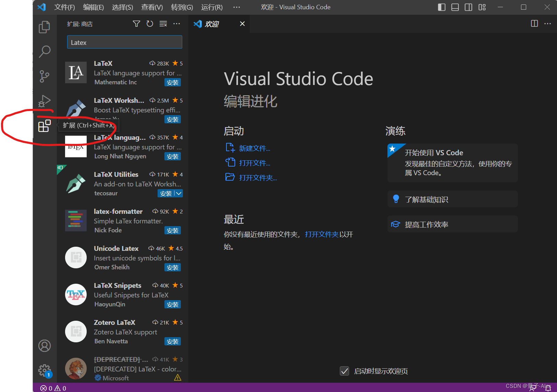Toggle the secondary sidebar visibility
557x392 pixels.
[x=469, y=7]
